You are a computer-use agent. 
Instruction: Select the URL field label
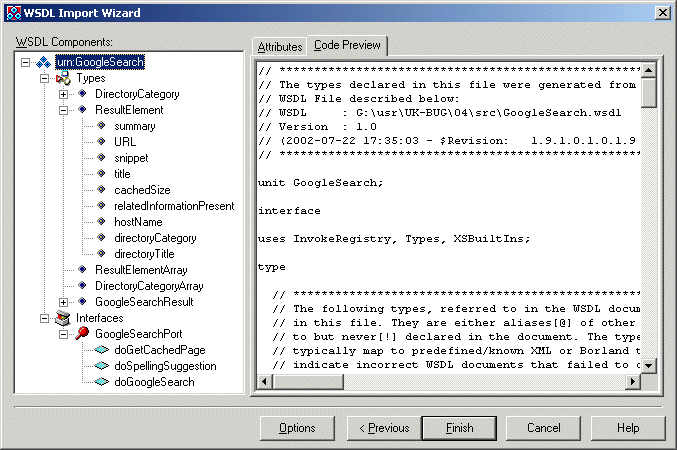(125, 142)
